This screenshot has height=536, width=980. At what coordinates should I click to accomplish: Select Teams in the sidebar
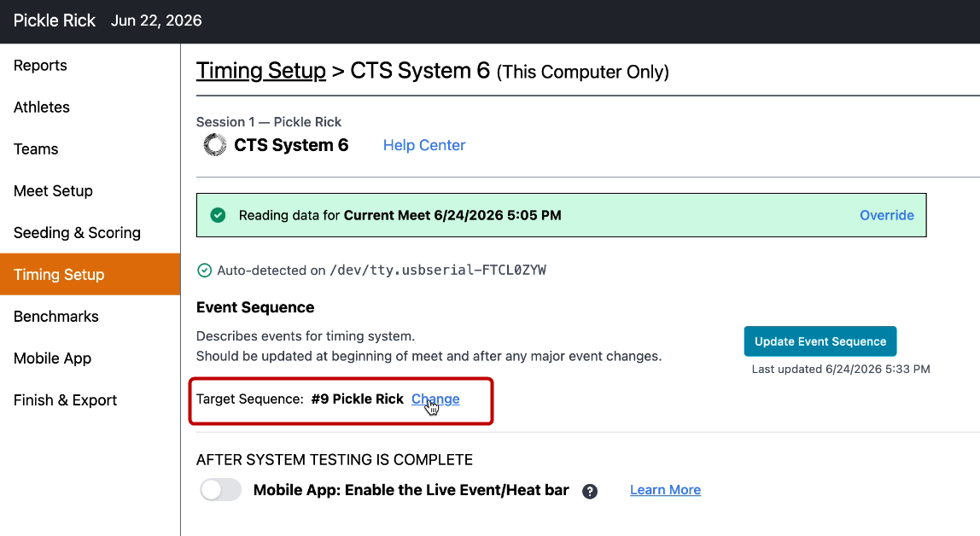pos(90,149)
